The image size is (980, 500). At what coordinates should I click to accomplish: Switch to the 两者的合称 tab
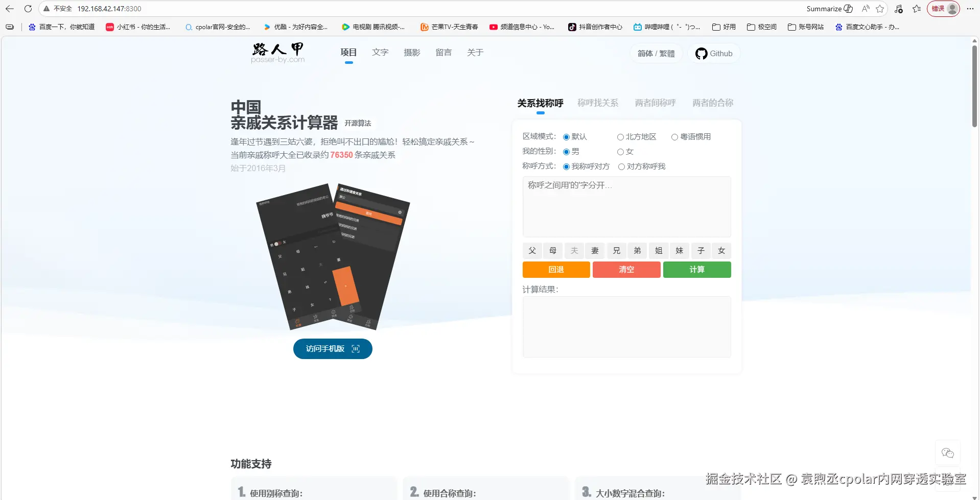click(x=713, y=103)
